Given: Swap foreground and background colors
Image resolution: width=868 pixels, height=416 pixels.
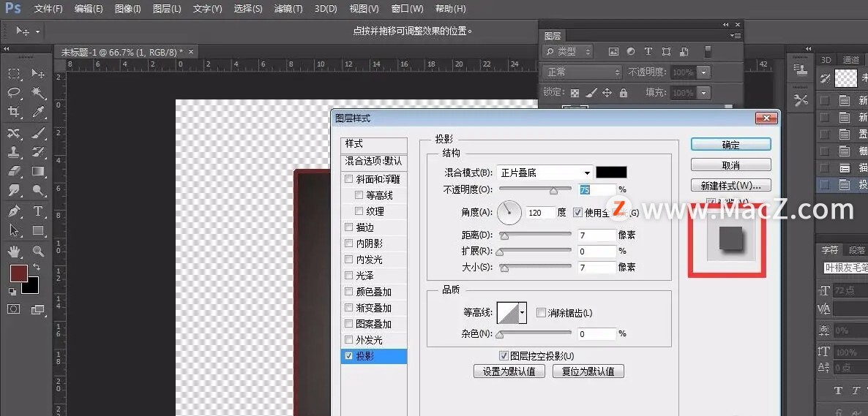Looking at the screenshot, I should (x=37, y=268).
